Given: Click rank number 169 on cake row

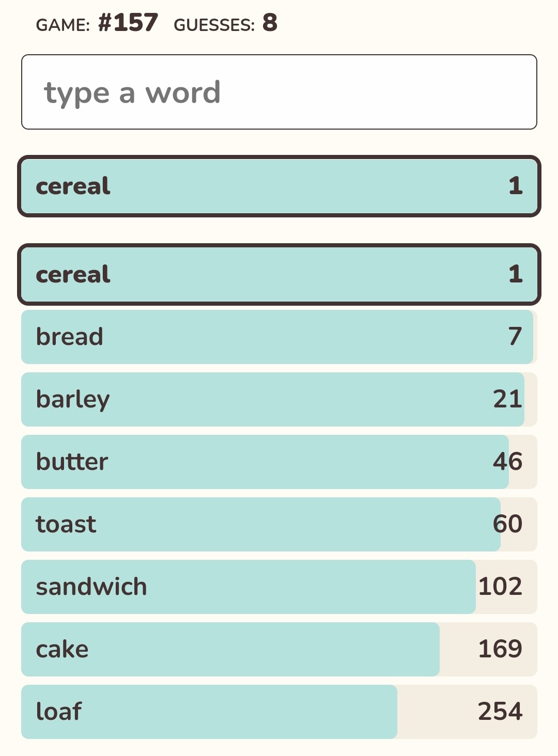Looking at the screenshot, I should click(x=500, y=649).
